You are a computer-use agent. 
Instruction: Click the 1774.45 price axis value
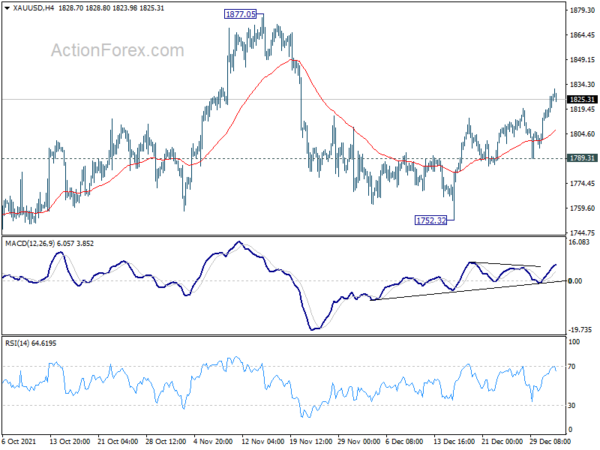tap(582, 184)
